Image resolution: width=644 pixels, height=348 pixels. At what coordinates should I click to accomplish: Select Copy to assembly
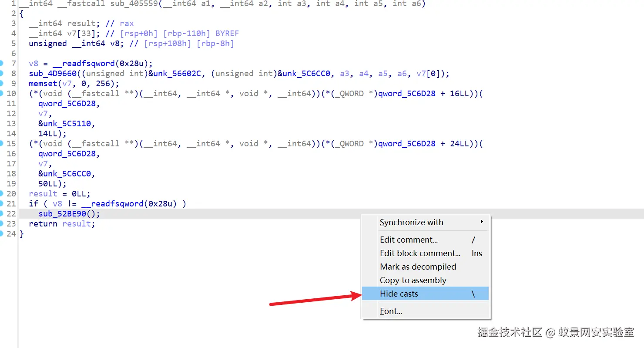coord(426,280)
